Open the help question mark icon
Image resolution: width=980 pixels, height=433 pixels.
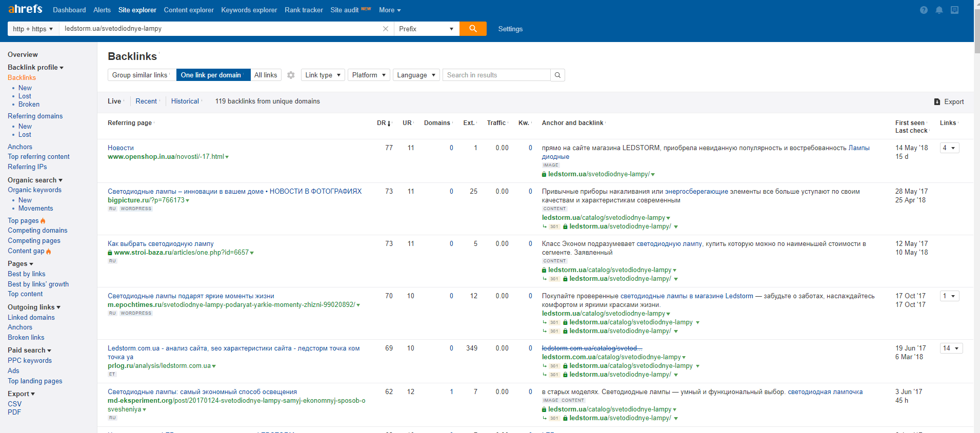tap(924, 10)
